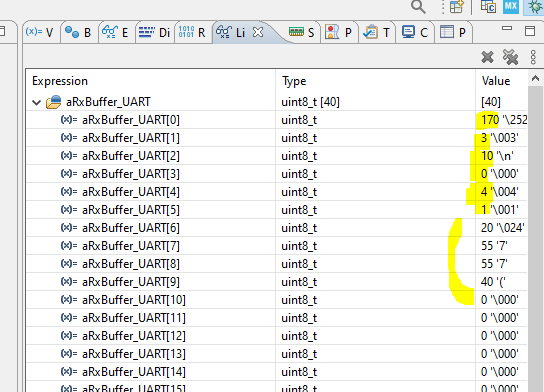Select the aRxBuffer_UART[14] row

[x=277, y=372]
